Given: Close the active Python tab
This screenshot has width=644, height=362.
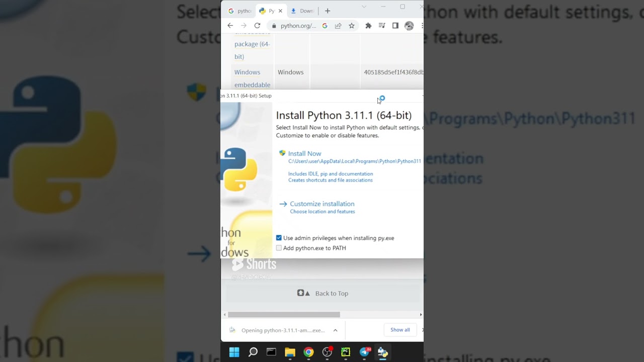Looking at the screenshot, I should pyautogui.click(x=280, y=11).
